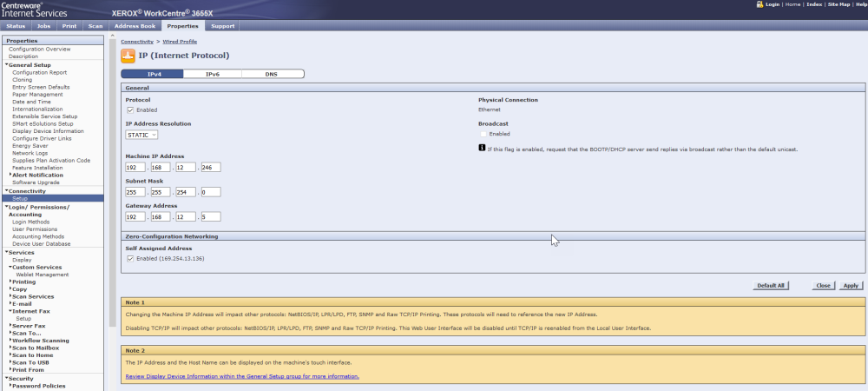Open Login Methods in sidebar

pos(31,222)
